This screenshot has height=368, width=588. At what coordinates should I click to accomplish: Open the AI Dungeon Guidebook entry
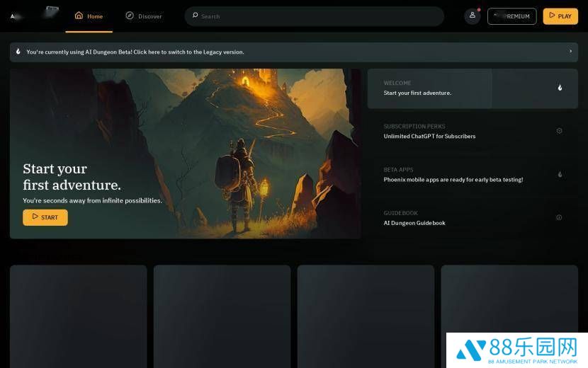tap(414, 223)
